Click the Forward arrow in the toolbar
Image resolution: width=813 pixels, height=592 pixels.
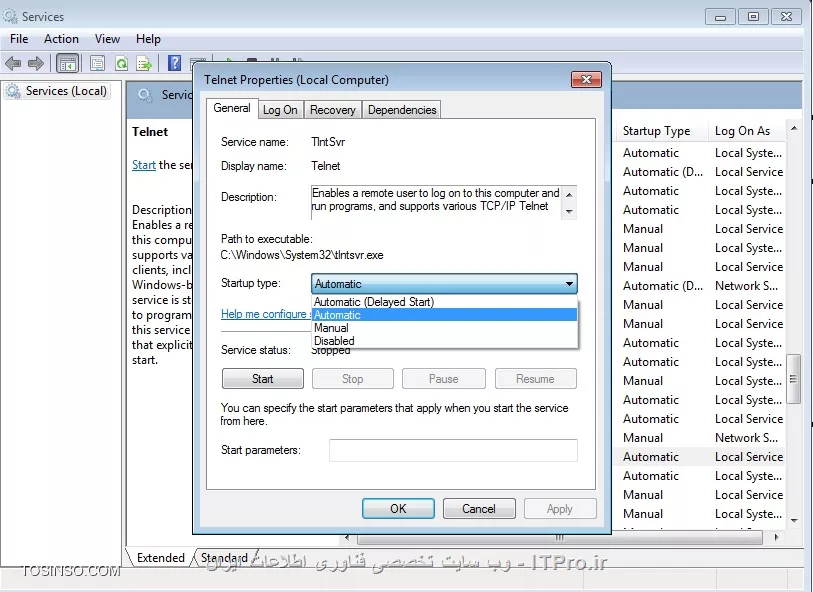pyautogui.click(x=36, y=64)
